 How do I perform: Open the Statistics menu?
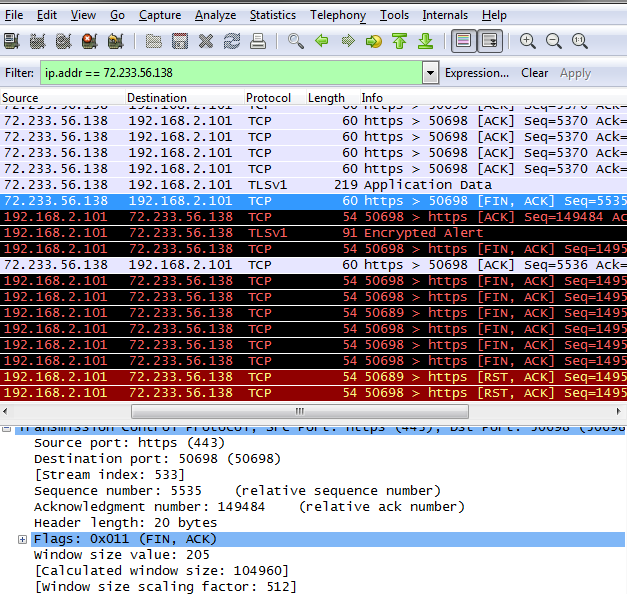tap(273, 15)
